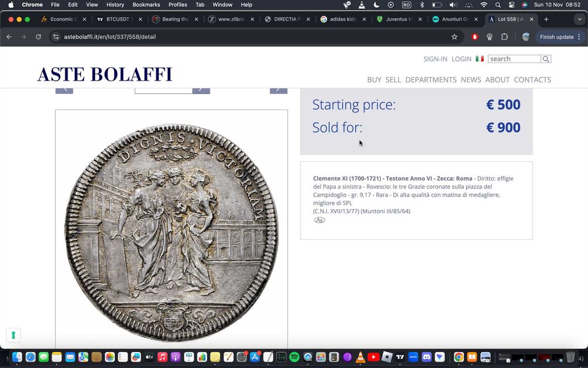Open Finder from the Dock
The image size is (588, 368).
click(x=17, y=357)
